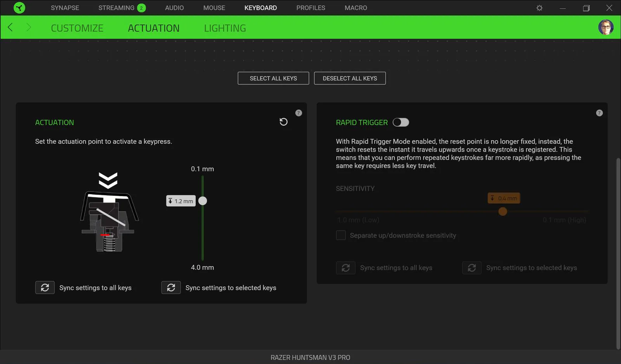This screenshot has height=364, width=621.
Task: Click the "1.0 mm (Low)" sensitivity label
Action: tap(358, 220)
